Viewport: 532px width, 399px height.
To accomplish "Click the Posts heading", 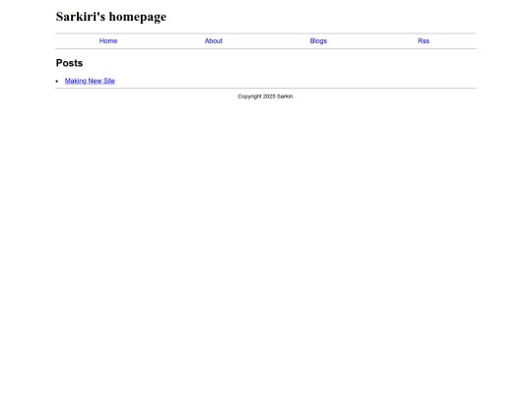I will point(69,63).
